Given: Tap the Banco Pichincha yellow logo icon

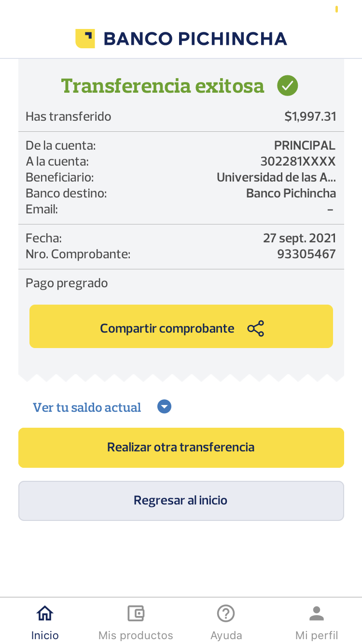Looking at the screenshot, I should pos(85,39).
